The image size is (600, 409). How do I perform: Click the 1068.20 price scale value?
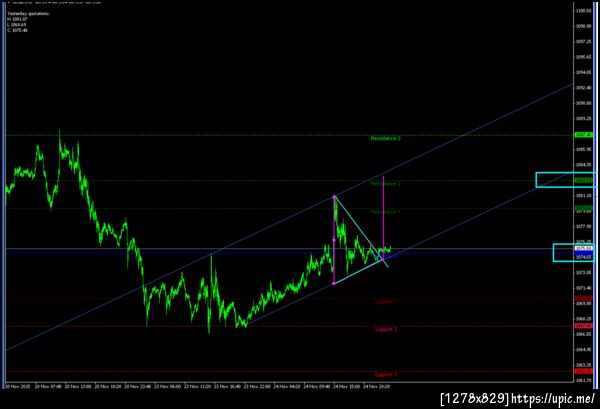click(x=583, y=319)
